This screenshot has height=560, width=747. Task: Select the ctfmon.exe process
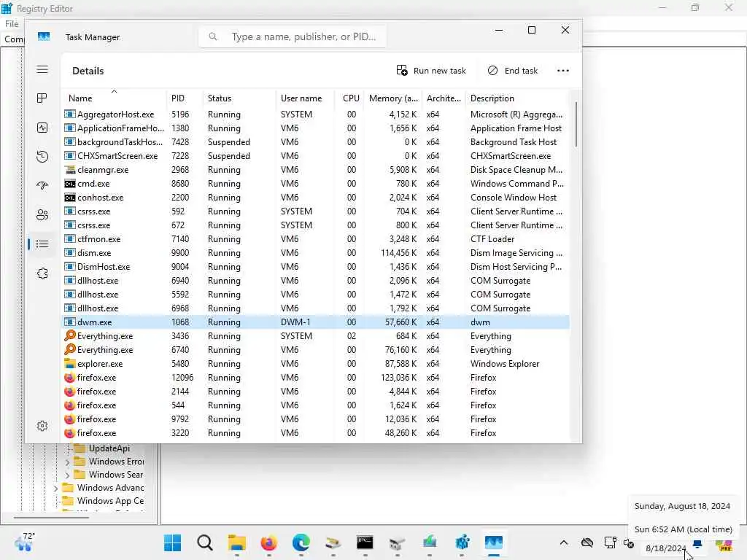pos(317,239)
